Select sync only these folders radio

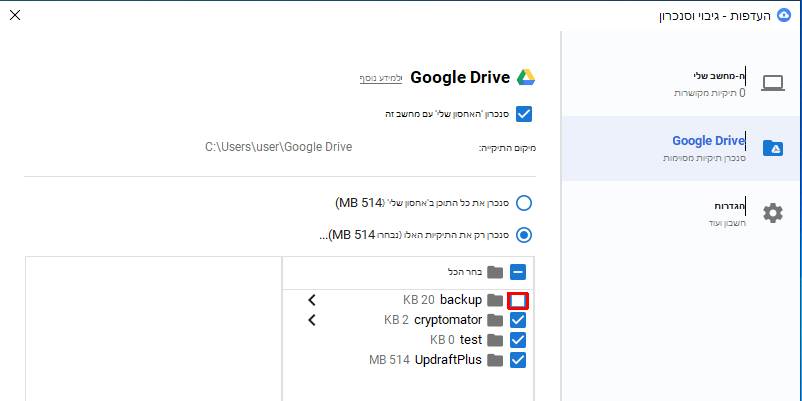[x=524, y=235]
